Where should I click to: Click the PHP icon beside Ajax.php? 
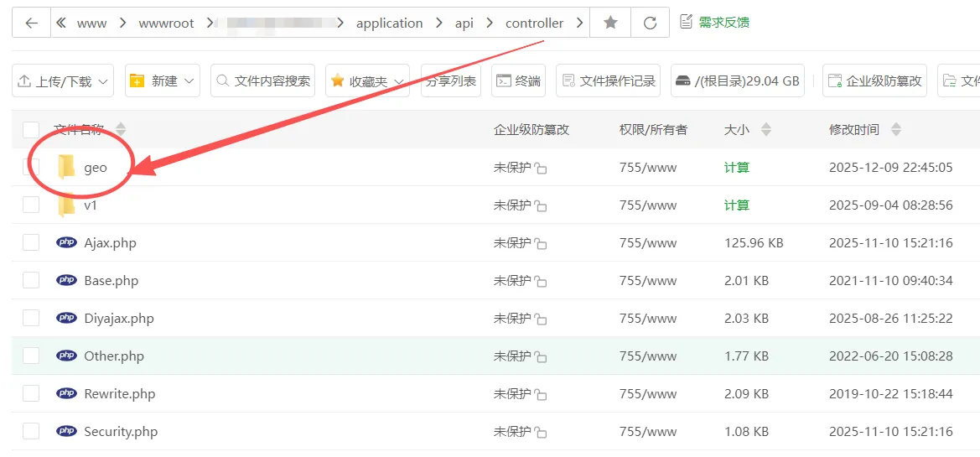[66, 242]
